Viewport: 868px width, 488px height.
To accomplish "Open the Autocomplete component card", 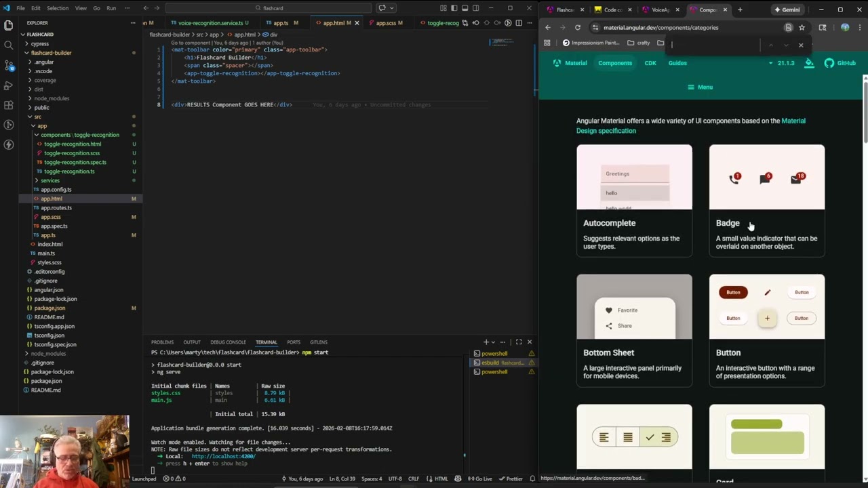I will (635, 201).
